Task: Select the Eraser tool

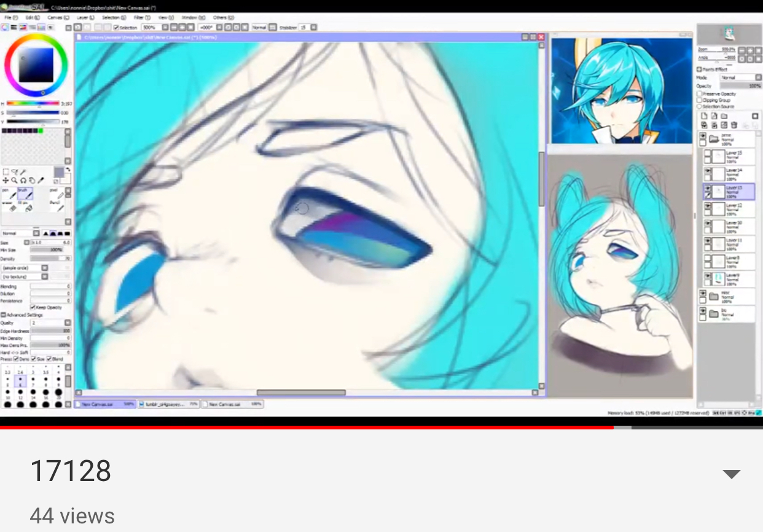Action: (9, 206)
